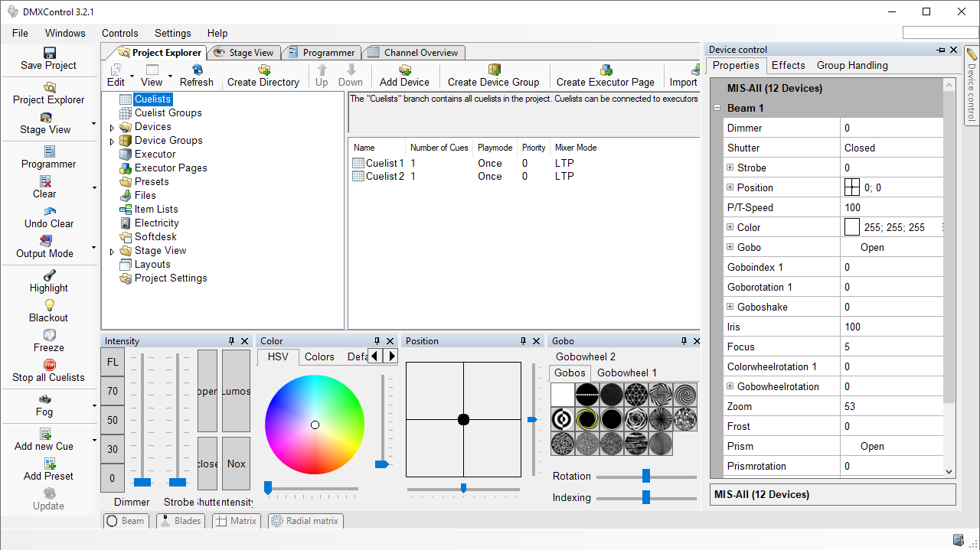This screenshot has height=550, width=980.
Task: Click the Refresh toolbar icon
Action: pos(197,70)
